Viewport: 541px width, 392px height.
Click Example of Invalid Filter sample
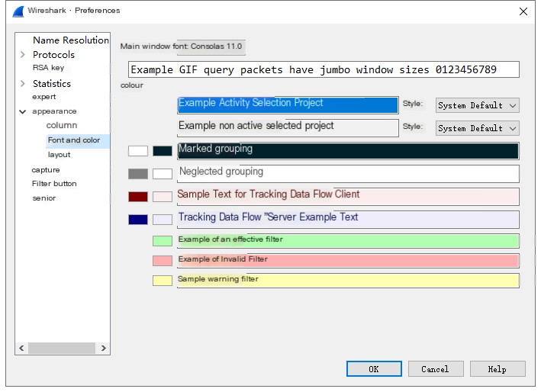[348, 261]
